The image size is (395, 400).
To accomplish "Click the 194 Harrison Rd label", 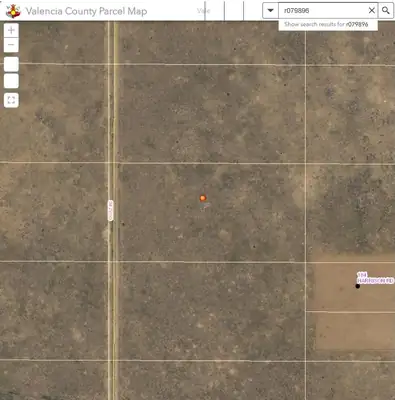I will click(x=375, y=278).
